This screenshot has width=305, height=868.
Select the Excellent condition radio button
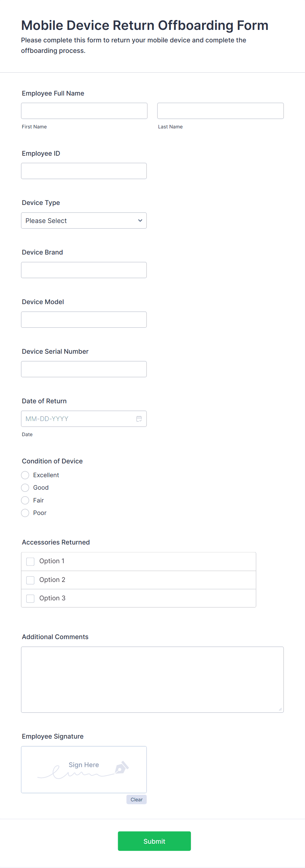pos(25,475)
